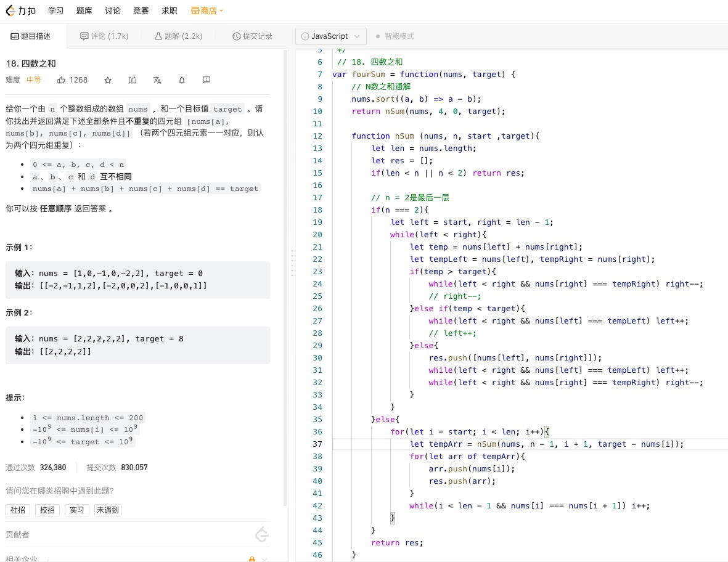Expand the 贡献者 section
The width and height of the screenshot is (728, 562).
click(137, 535)
